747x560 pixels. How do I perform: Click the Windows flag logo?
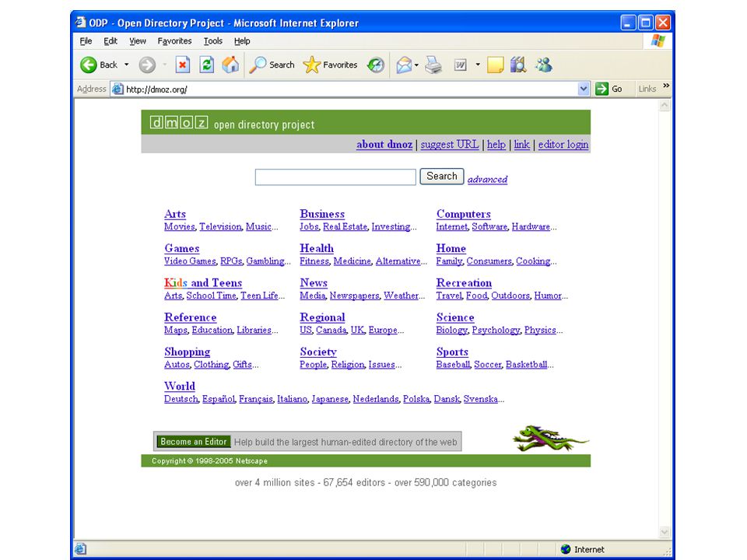[x=658, y=41]
